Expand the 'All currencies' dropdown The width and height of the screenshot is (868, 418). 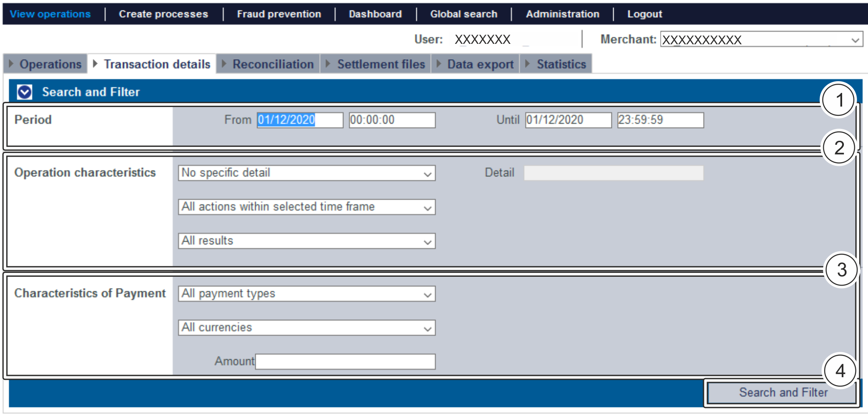tap(306, 328)
